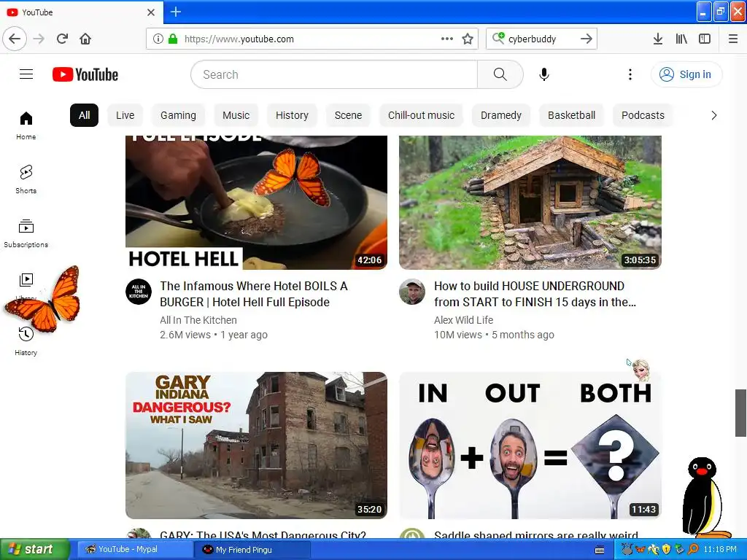747x560 pixels.
Task: Start voice search with the microphone icon
Action: tap(544, 74)
